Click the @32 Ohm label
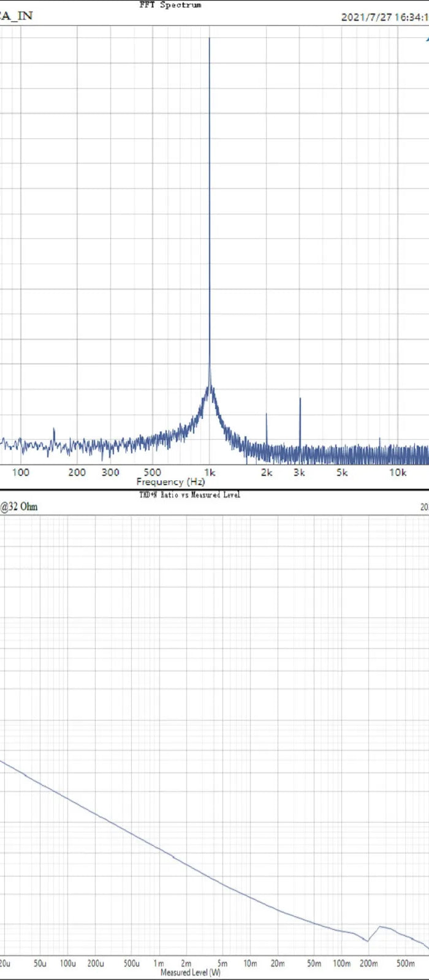 pos(19,507)
